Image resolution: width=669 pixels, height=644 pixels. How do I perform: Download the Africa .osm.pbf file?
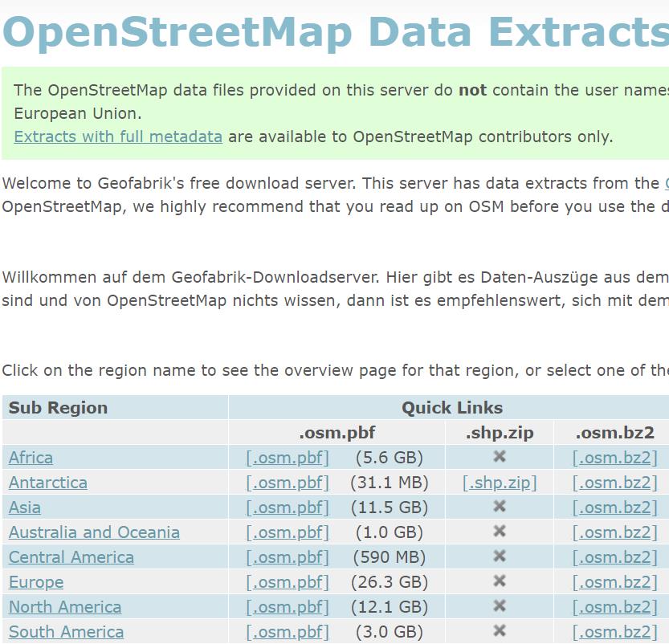288,458
